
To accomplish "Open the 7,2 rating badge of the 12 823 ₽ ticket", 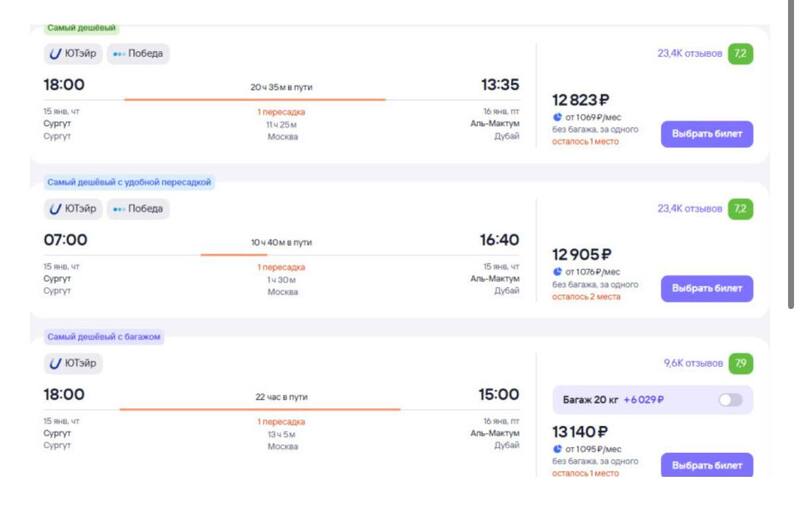I will click(x=741, y=53).
